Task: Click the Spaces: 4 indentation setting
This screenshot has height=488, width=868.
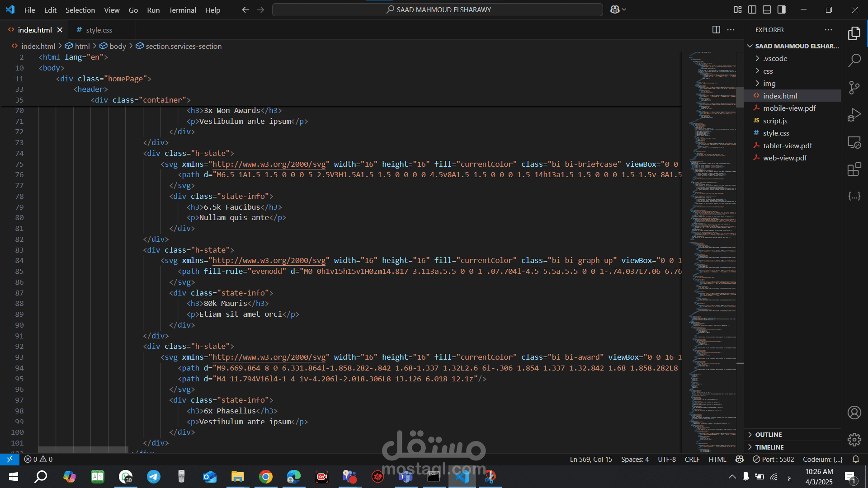Action: (x=635, y=459)
